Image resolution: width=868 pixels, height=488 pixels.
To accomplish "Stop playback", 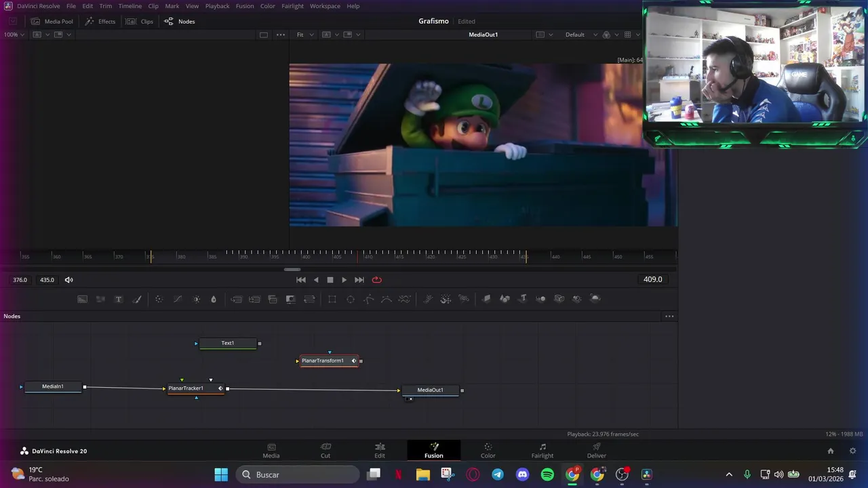I will 330,280.
